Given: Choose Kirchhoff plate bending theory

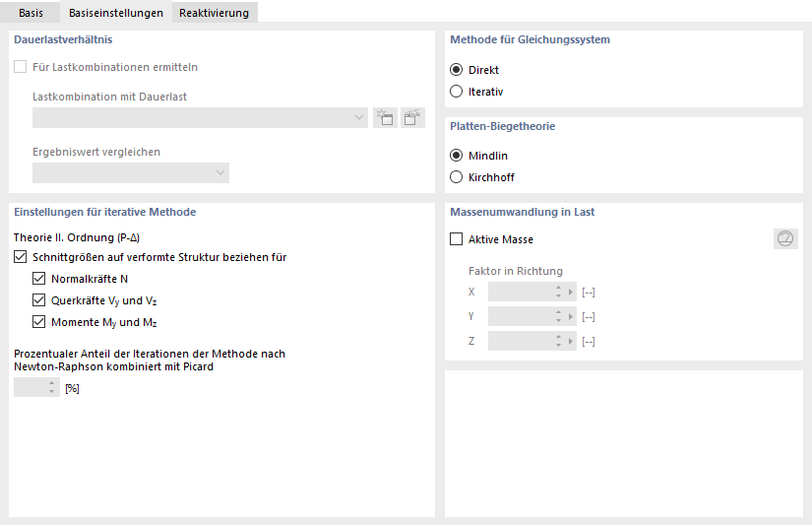Looking at the screenshot, I should (456, 177).
